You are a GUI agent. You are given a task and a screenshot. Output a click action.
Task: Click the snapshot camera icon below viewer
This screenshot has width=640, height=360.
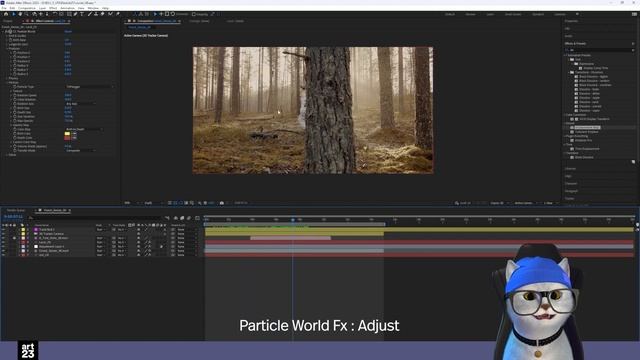[222, 203]
